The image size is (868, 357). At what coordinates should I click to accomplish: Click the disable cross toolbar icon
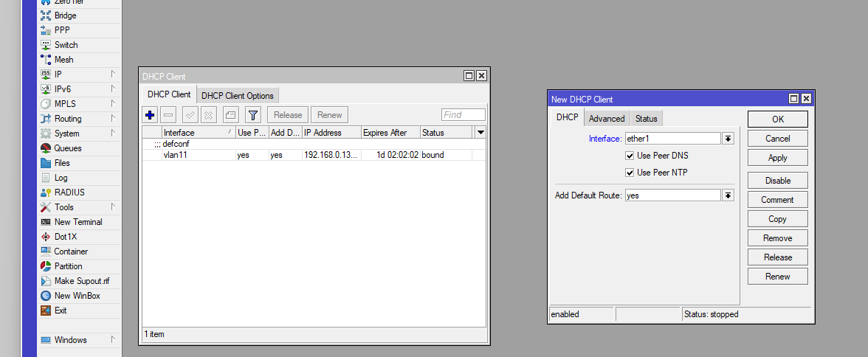click(209, 115)
